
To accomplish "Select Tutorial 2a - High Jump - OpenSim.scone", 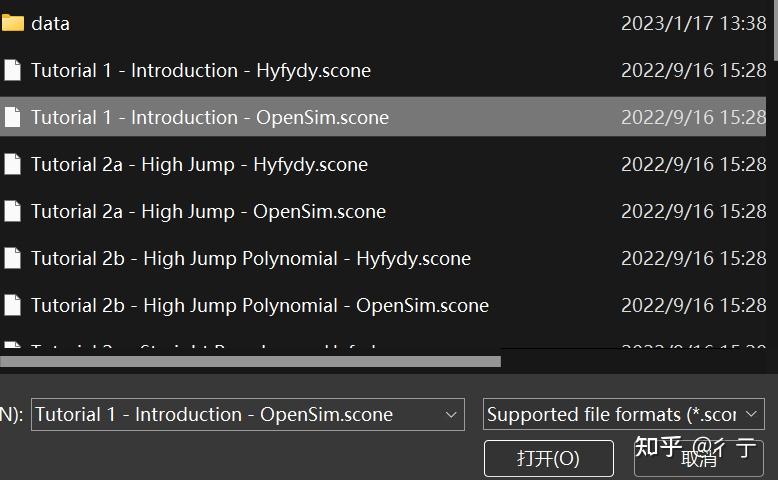I will pyautogui.click(x=208, y=211).
